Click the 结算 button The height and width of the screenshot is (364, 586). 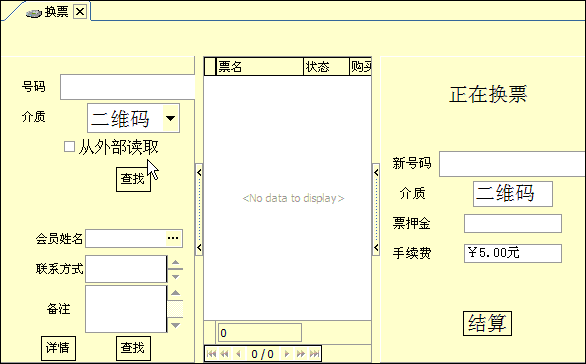coord(487,323)
